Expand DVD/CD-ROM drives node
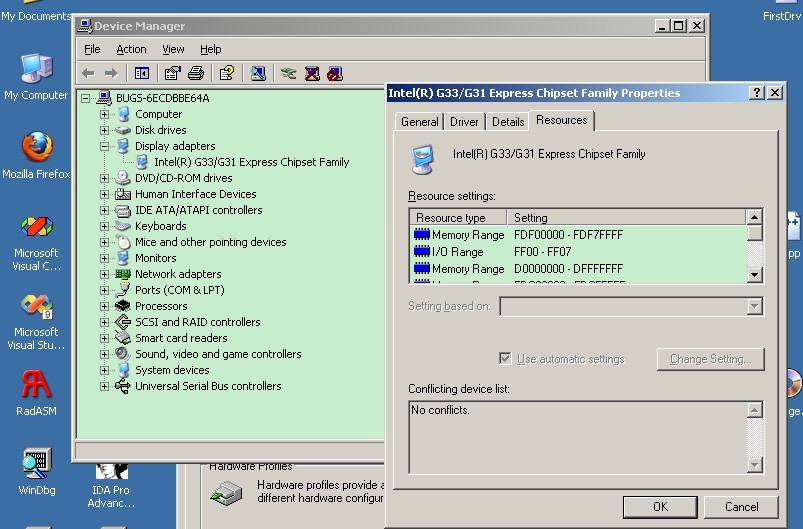 tap(104, 178)
